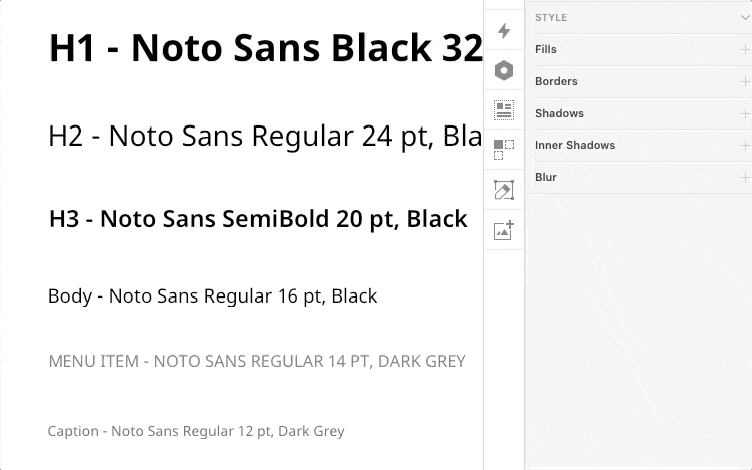Add an inner shadow with plus
Screen dimensions: 752x470
pos(745,145)
